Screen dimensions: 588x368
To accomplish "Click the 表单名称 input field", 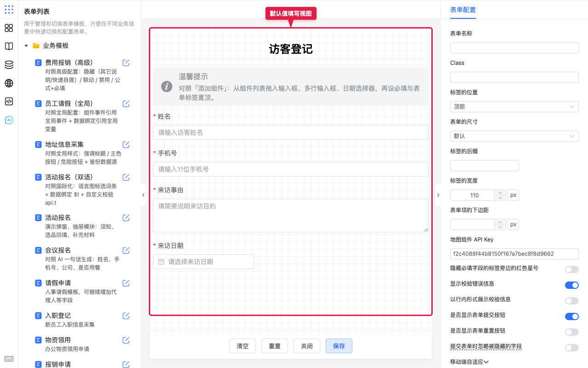I will coord(514,48).
